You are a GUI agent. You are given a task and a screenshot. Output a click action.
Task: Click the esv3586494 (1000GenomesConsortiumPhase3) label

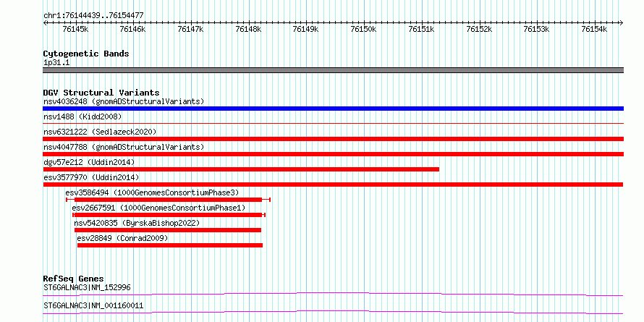152,192
